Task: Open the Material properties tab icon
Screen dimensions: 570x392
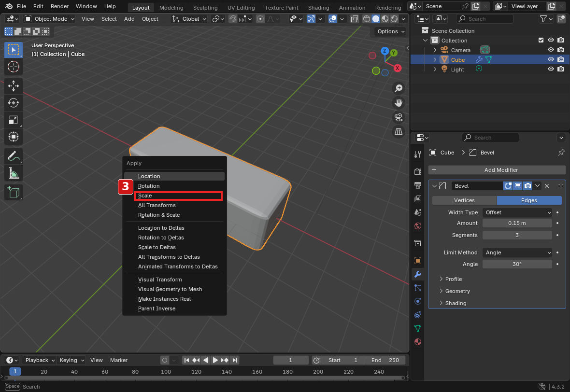Action: pos(418,342)
